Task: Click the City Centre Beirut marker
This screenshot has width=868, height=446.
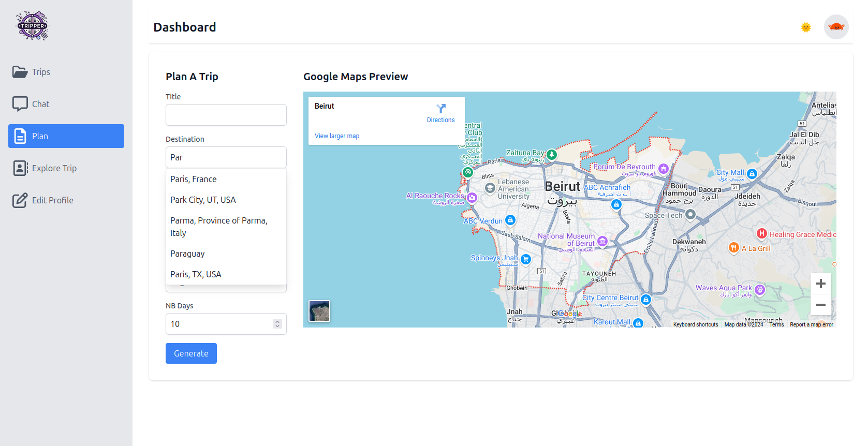Action: 646,299
